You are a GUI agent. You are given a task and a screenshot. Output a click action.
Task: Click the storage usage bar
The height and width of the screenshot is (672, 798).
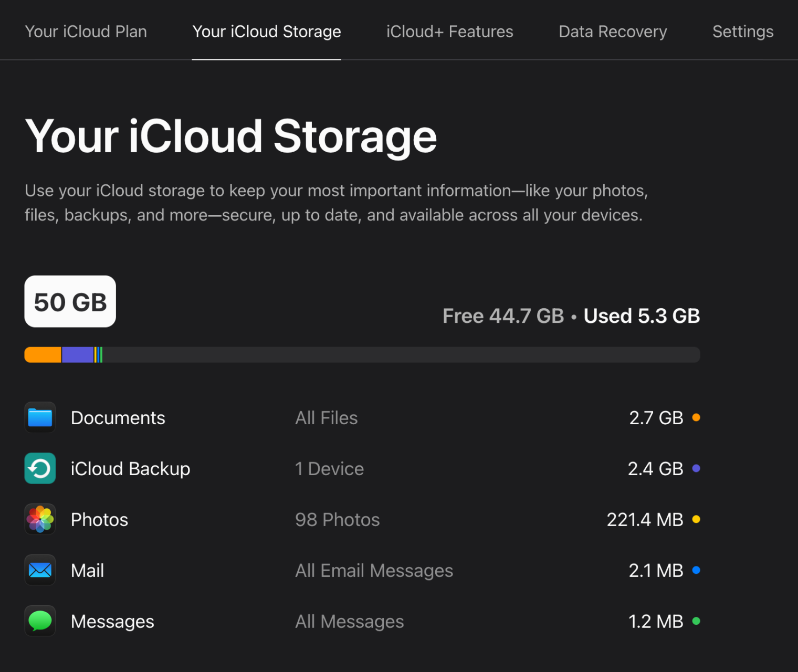pos(362,355)
